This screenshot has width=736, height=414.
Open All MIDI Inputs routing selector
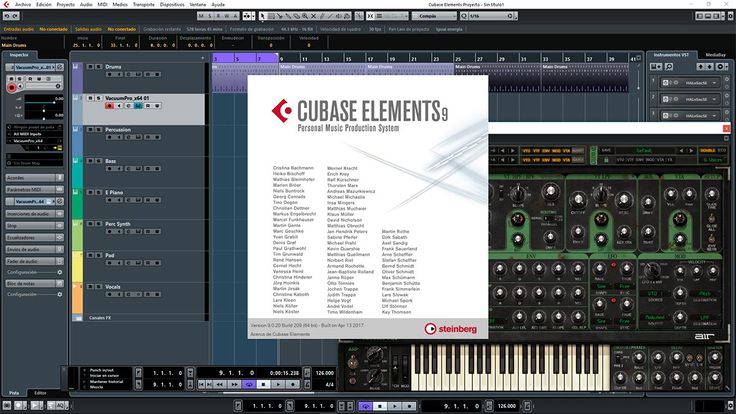pyautogui.click(x=34, y=134)
